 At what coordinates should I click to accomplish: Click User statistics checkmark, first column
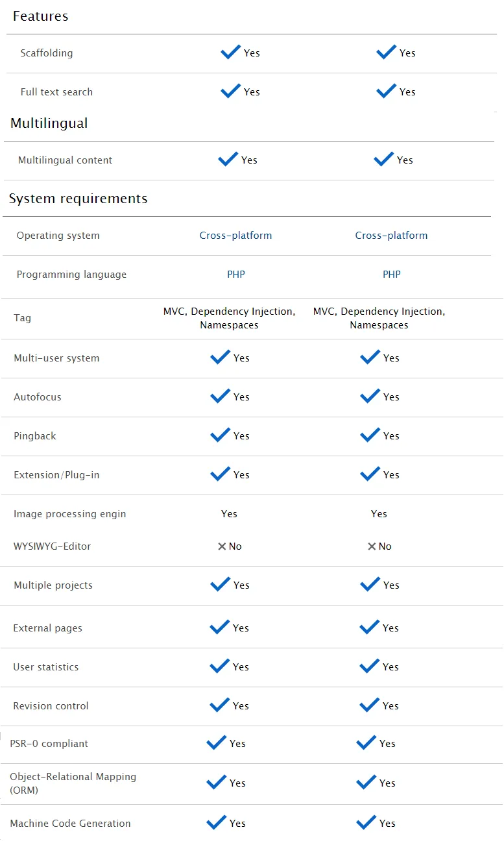pos(219,667)
